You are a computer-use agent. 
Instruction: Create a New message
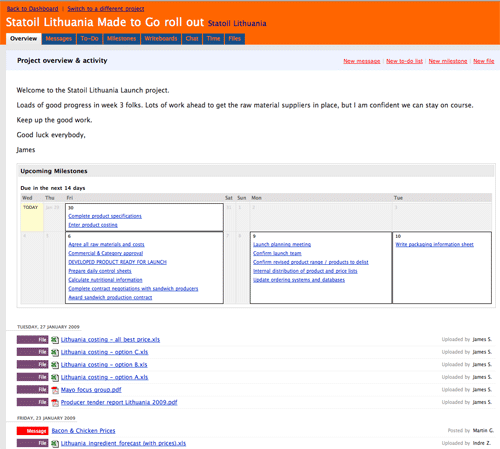pos(362,61)
